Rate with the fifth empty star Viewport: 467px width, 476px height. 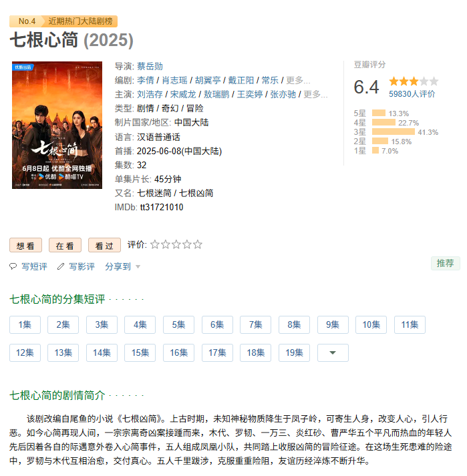pyautogui.click(x=198, y=244)
